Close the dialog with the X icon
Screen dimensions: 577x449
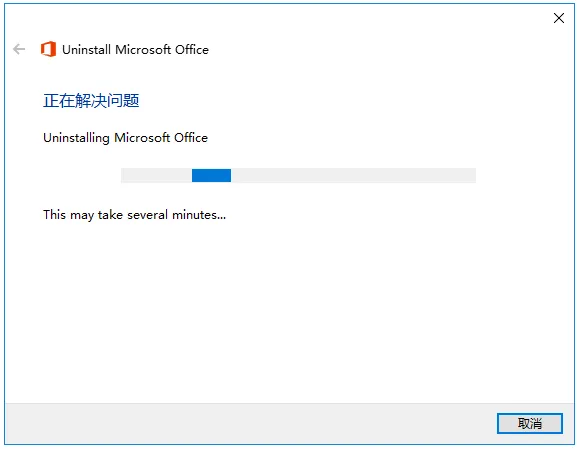tap(559, 18)
